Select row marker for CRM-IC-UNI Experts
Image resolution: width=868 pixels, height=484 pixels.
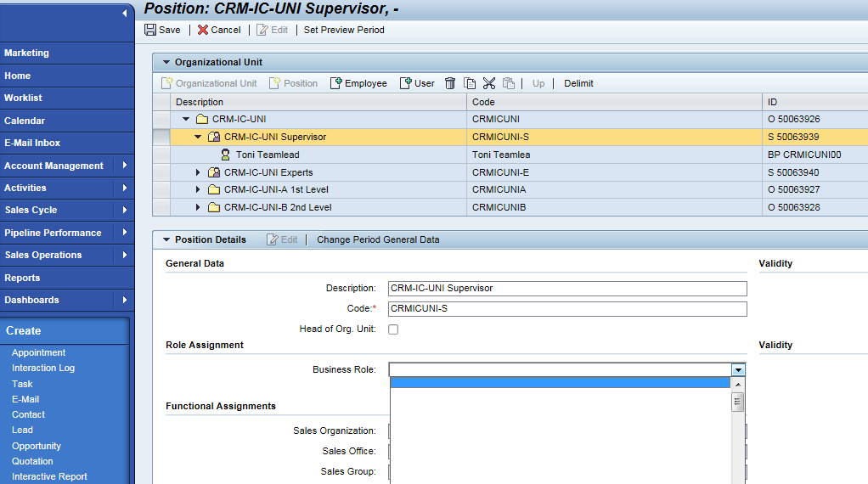pyautogui.click(x=161, y=172)
